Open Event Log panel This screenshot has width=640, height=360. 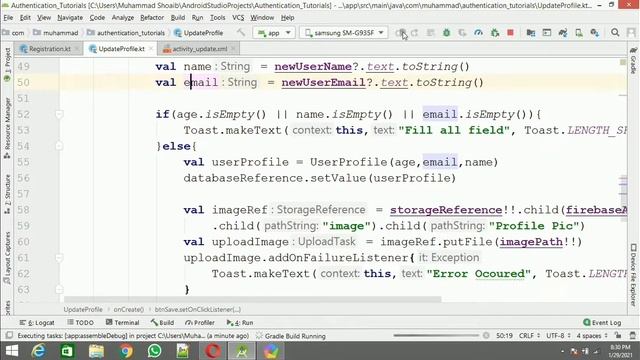tap(602, 322)
